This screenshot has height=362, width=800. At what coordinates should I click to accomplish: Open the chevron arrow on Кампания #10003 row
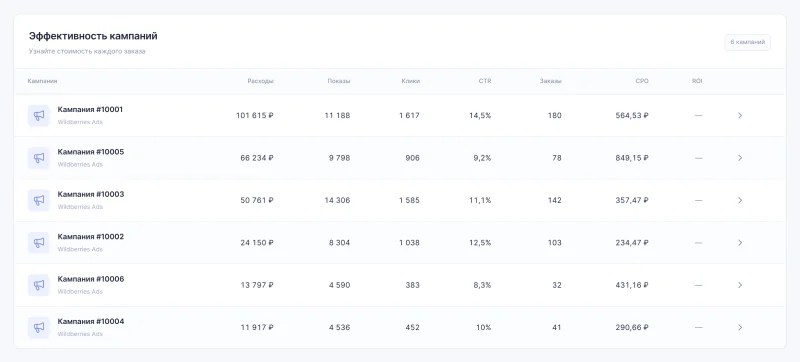740,200
